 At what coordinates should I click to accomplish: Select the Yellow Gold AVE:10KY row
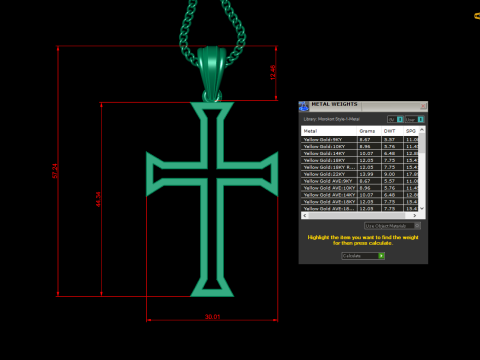tap(360, 188)
